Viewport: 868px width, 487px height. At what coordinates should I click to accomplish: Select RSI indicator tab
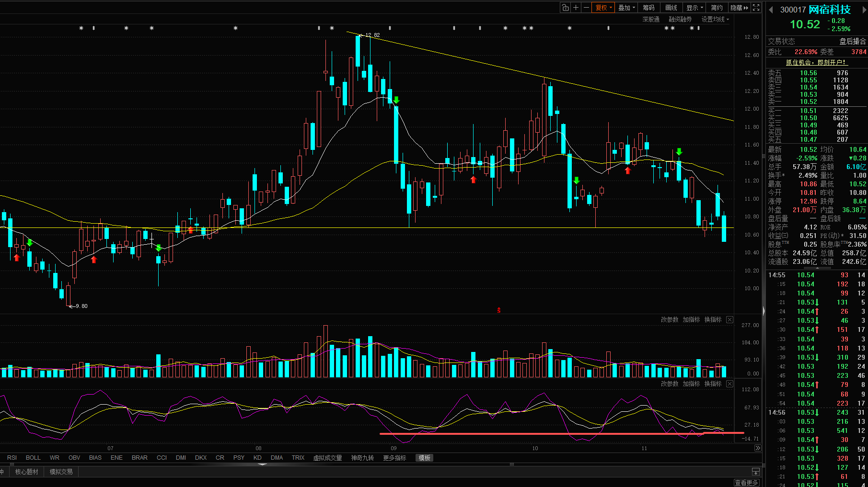(x=12, y=458)
